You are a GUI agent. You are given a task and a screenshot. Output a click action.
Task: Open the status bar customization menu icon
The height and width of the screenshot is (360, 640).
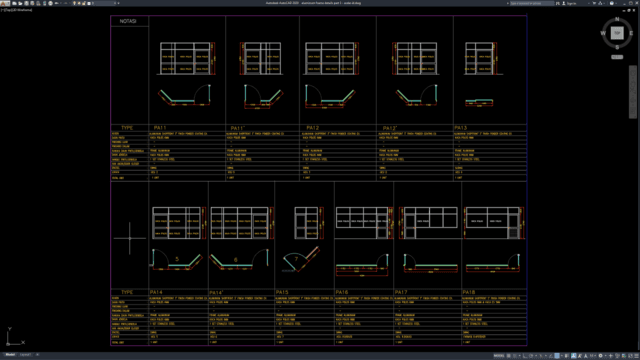tap(636, 356)
